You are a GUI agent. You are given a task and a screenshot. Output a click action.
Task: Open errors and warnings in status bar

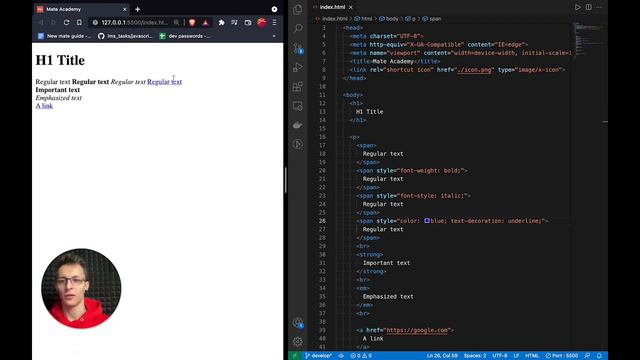coord(361,356)
